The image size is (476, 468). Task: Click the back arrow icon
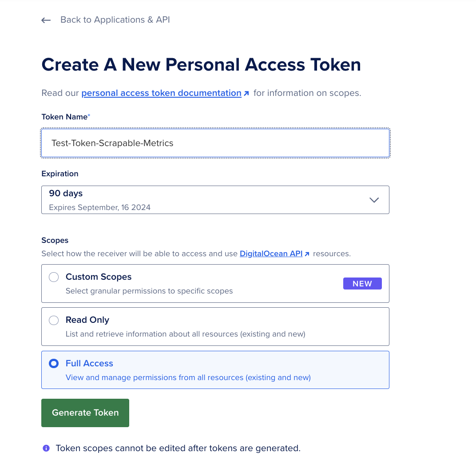[x=46, y=20]
